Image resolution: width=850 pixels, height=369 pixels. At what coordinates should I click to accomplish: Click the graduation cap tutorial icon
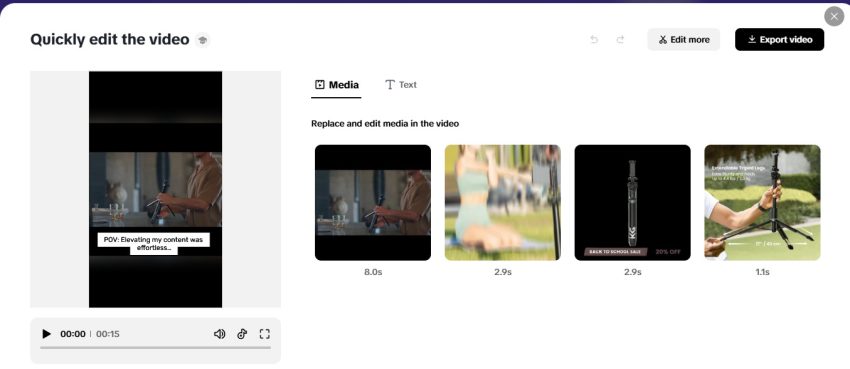coord(202,40)
